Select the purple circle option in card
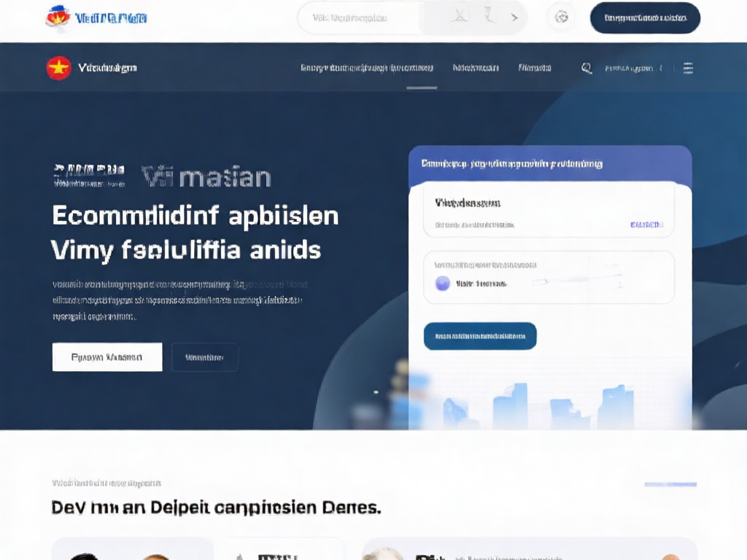747x560 pixels. tap(442, 284)
